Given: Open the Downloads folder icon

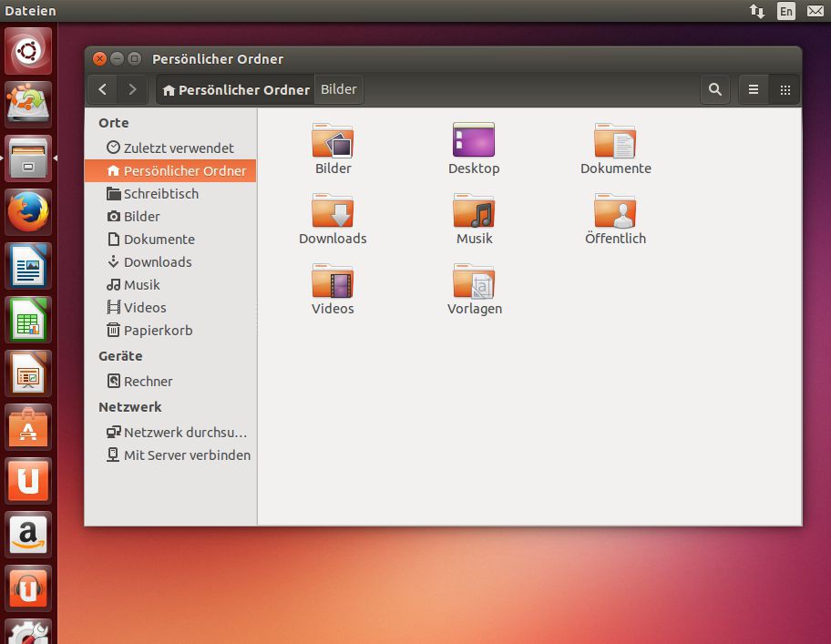Looking at the screenshot, I should pyautogui.click(x=333, y=211).
